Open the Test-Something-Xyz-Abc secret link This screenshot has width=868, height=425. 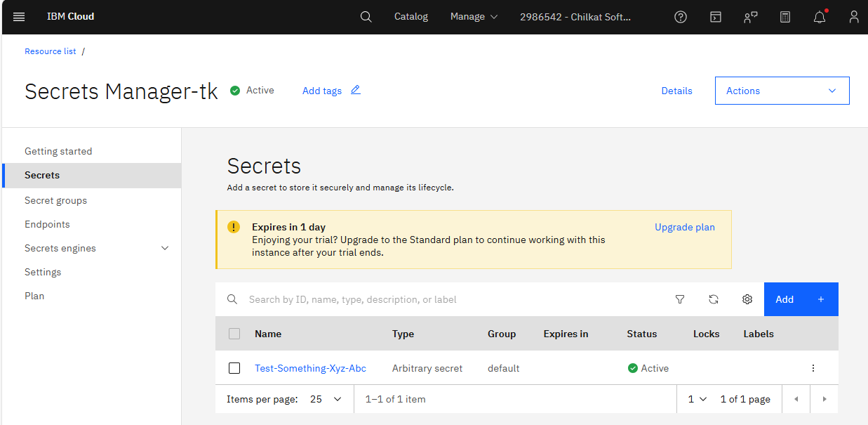(310, 368)
